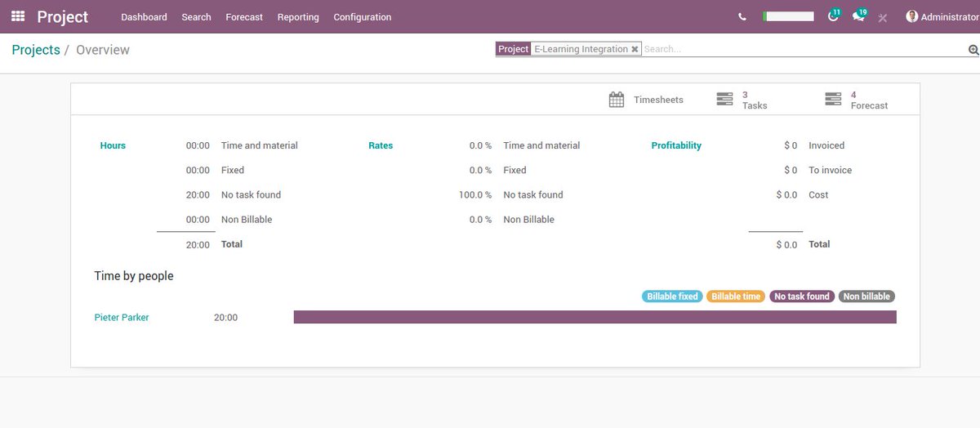Open the Configuration menu
Screen dimensions: 980x428
(x=363, y=16)
